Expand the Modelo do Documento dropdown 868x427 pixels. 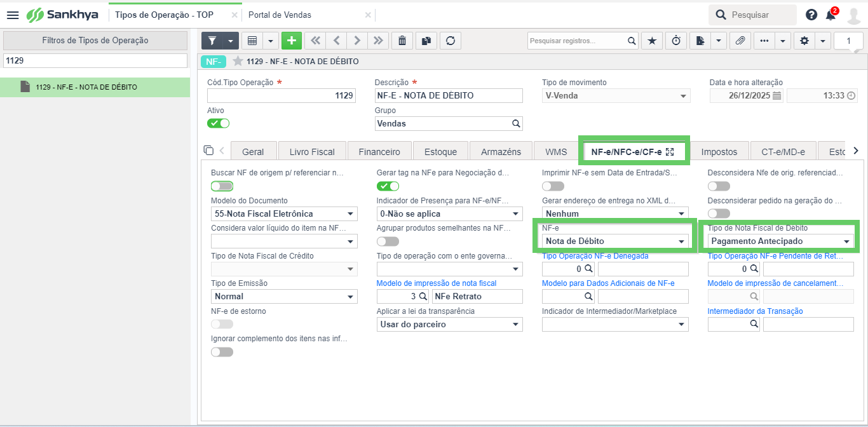pyautogui.click(x=284, y=213)
